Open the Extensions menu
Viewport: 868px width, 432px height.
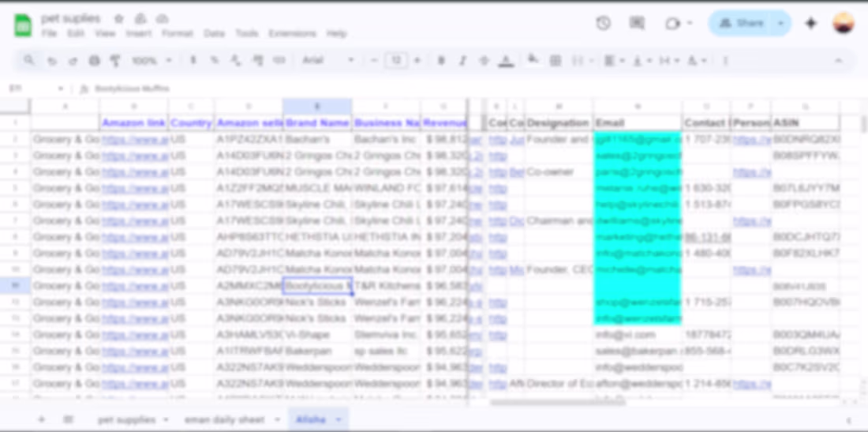tap(292, 34)
